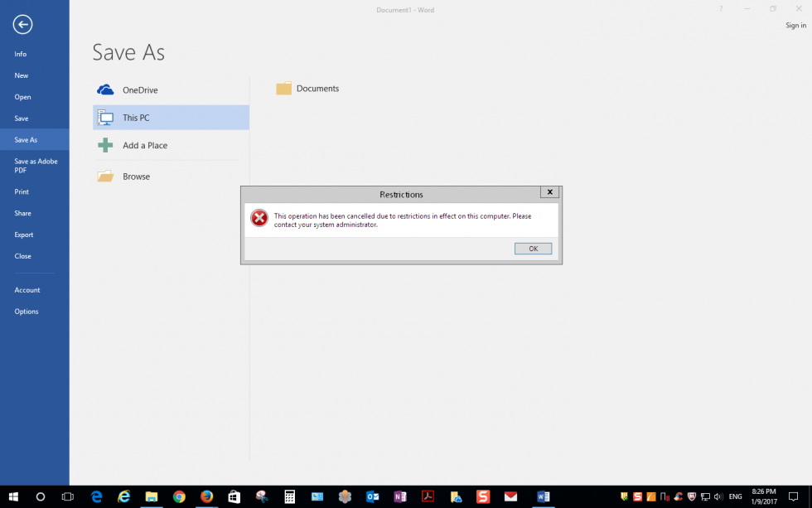This screenshot has width=812, height=508.
Task: Click the Sign in link
Action: [x=795, y=26]
